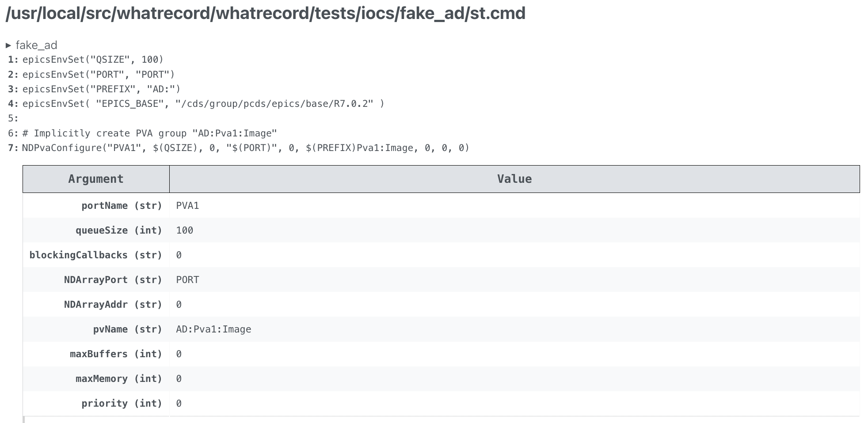Click the st.cmd path title heading
868x423 pixels.
264,14
